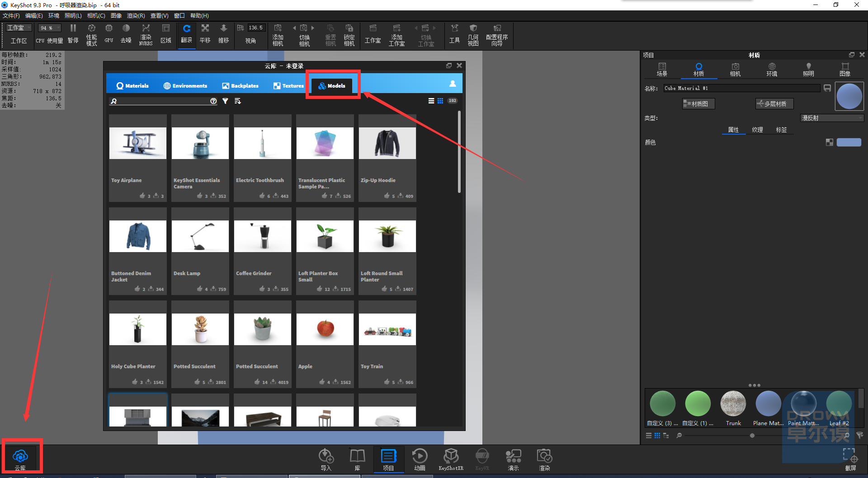Image resolution: width=868 pixels, height=478 pixels.
Task: Launch the KeyShotXR wizard
Action: (451, 459)
